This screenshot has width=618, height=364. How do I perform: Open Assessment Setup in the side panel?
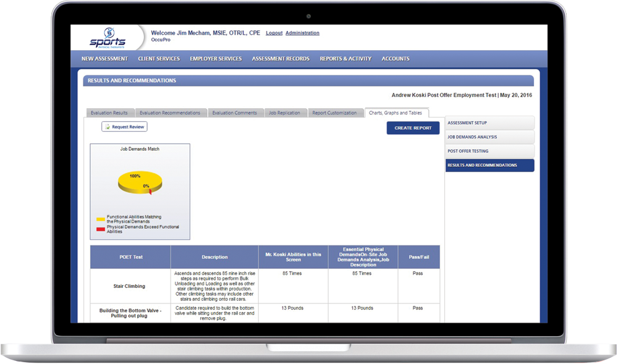pyautogui.click(x=490, y=123)
